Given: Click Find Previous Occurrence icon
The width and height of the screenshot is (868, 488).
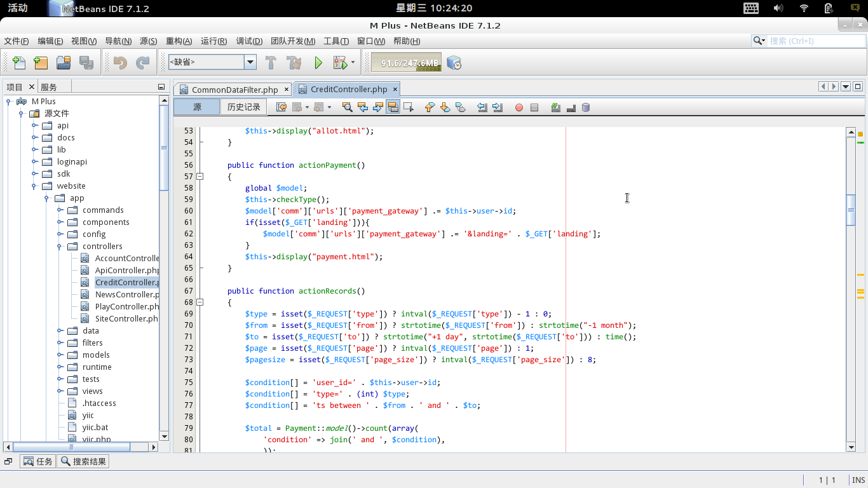Looking at the screenshot, I should pyautogui.click(x=363, y=107).
